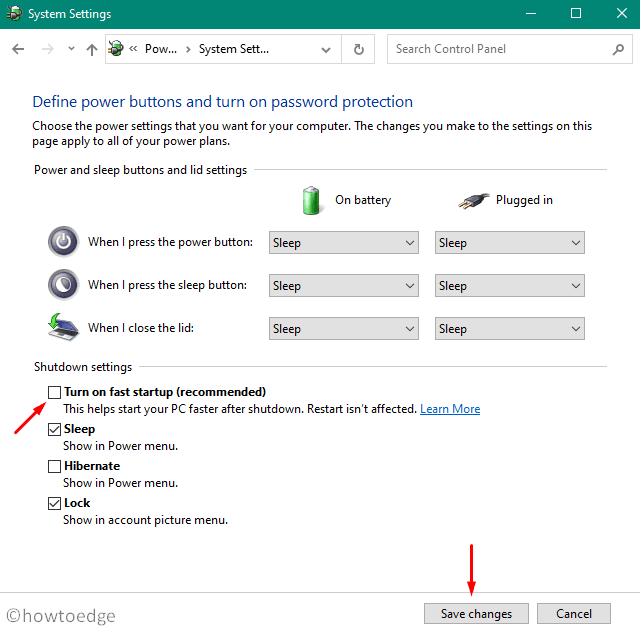Click the 'Plugged in' column label
The height and width of the screenshot is (632, 640).
click(x=524, y=200)
